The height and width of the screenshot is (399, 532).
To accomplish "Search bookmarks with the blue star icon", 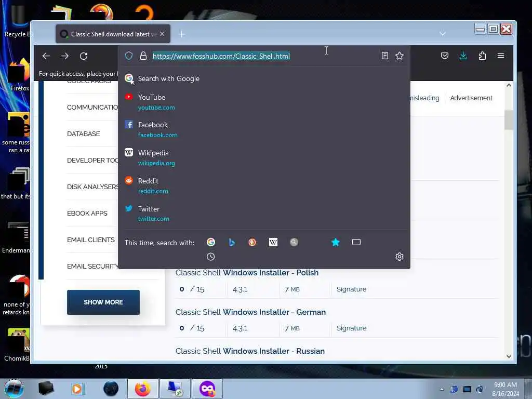I will pyautogui.click(x=335, y=242).
